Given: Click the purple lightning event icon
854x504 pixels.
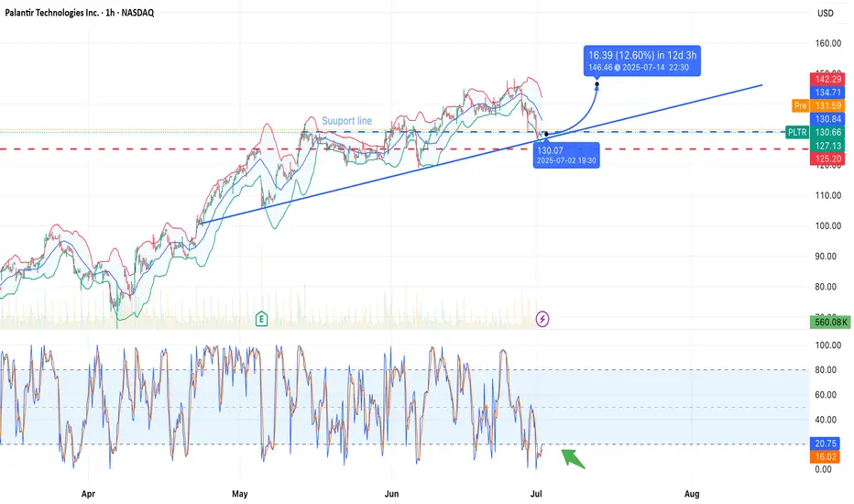Looking at the screenshot, I should 542,319.
